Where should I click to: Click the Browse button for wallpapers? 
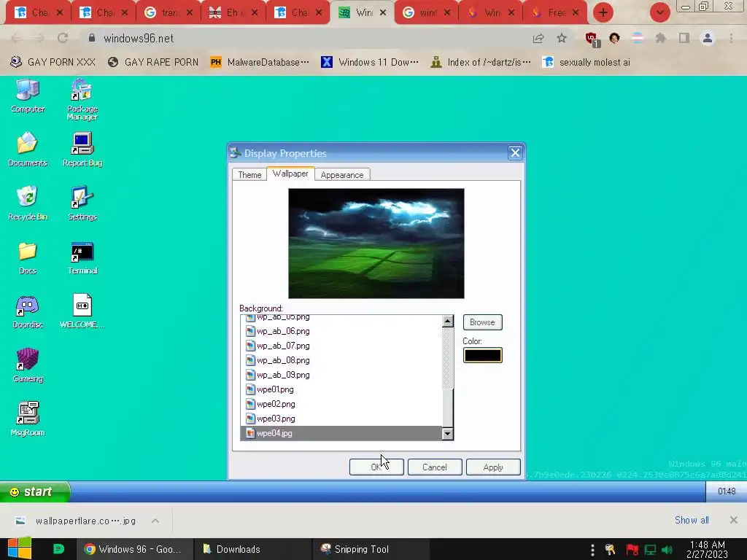tap(482, 322)
